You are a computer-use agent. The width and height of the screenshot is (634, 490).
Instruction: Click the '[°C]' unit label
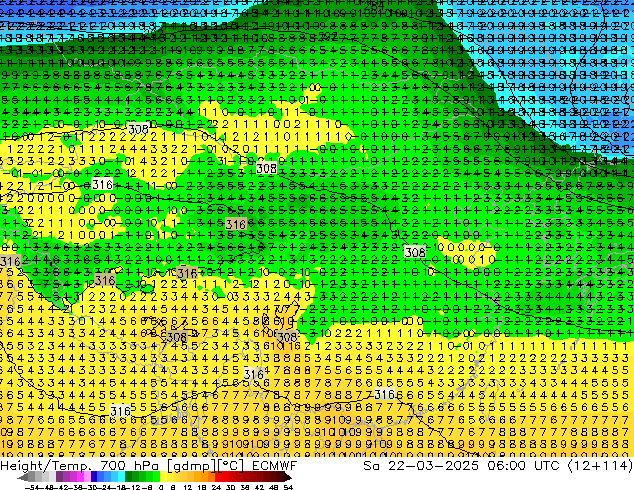click(231, 466)
